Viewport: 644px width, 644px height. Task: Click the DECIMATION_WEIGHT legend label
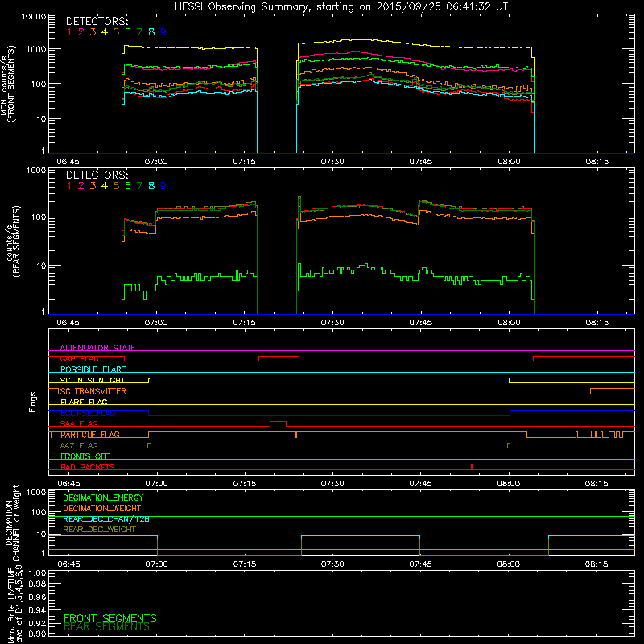[102, 508]
